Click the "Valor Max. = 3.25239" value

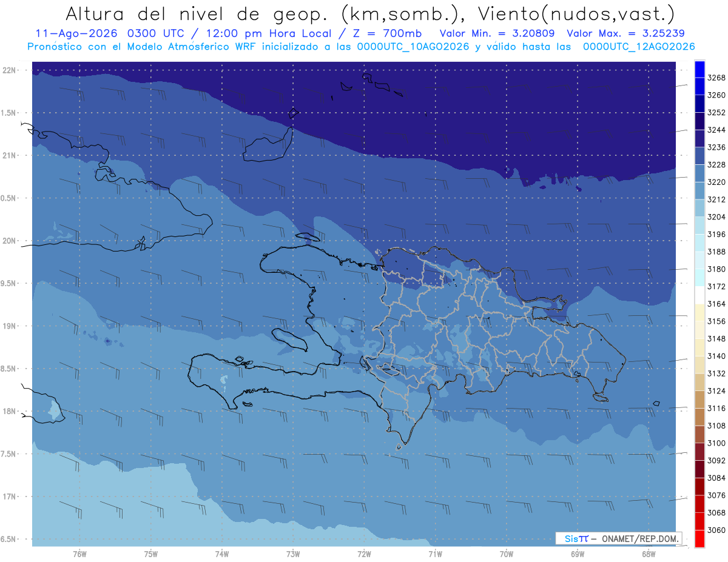625,33
